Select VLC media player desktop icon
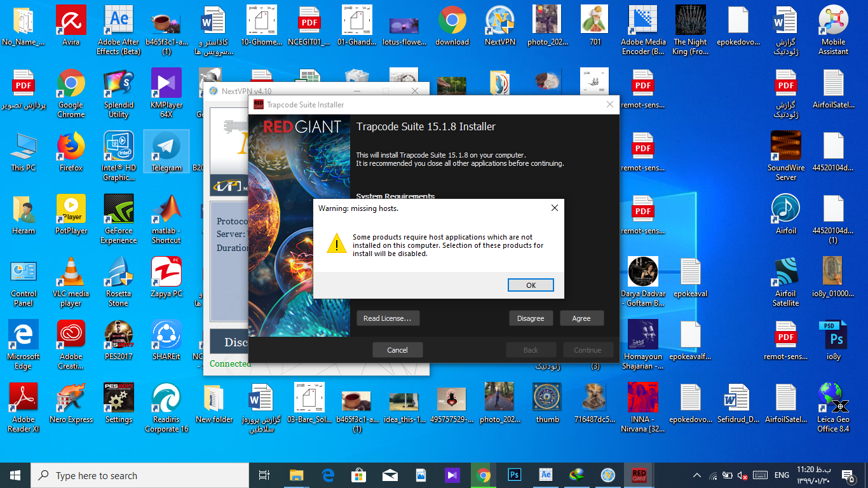 (71, 282)
